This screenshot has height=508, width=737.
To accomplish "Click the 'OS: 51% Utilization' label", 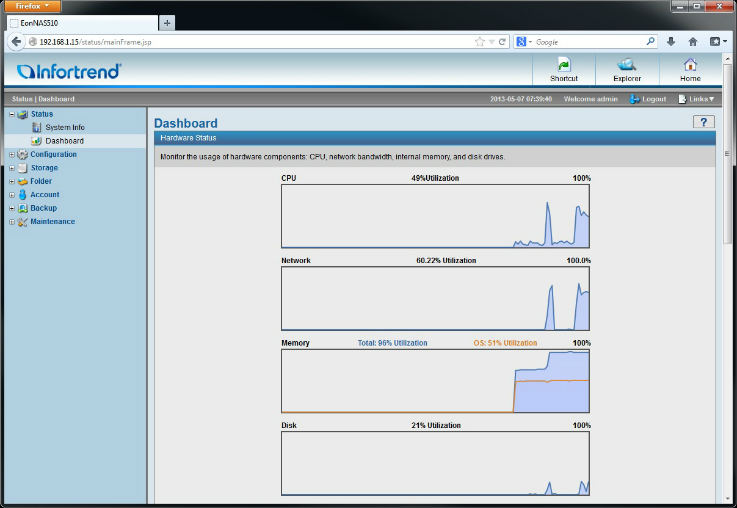I will pos(505,343).
